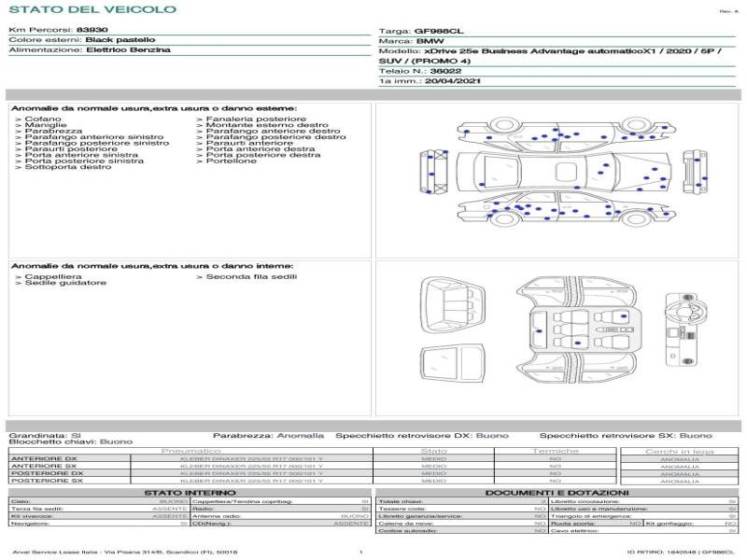Viewport: 747px width, 560px height.
Task: Click 'Parabrezza: Anomalia' status text
Action: tap(268, 435)
